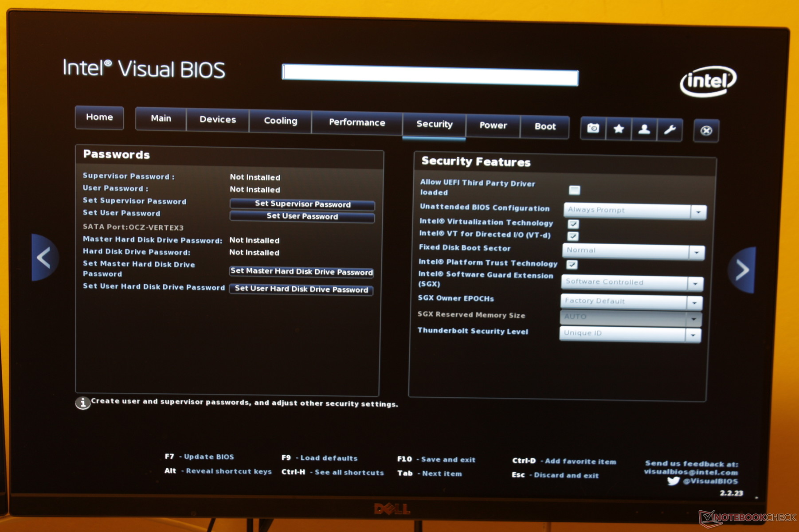This screenshot has width=799, height=532.
Task: Click the F7 Update BIOS shortcut text
Action: [x=199, y=457]
